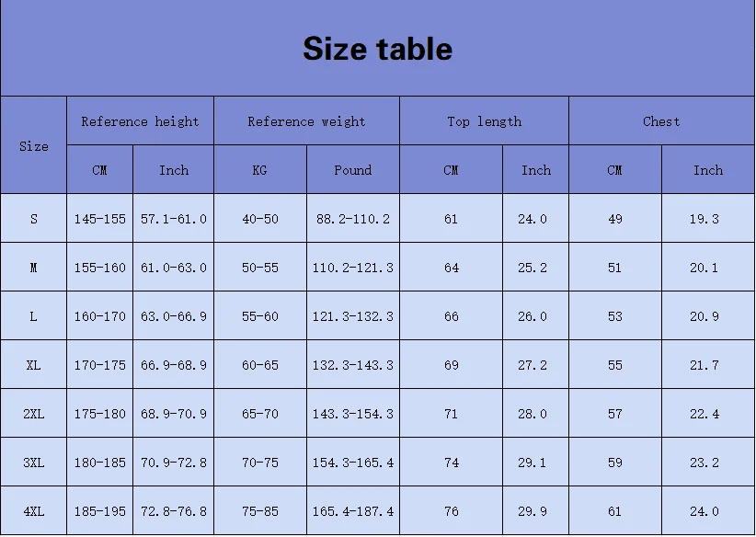Click the Size header cell
Viewport: 756px width, 537px height.
click(x=34, y=146)
